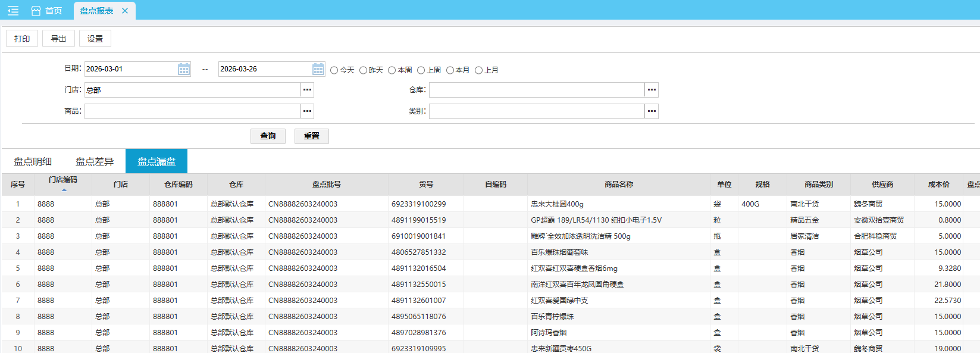Screen dimensions: 980x353
Task: Open the 商品 selector ellipsis button
Action: [307, 111]
